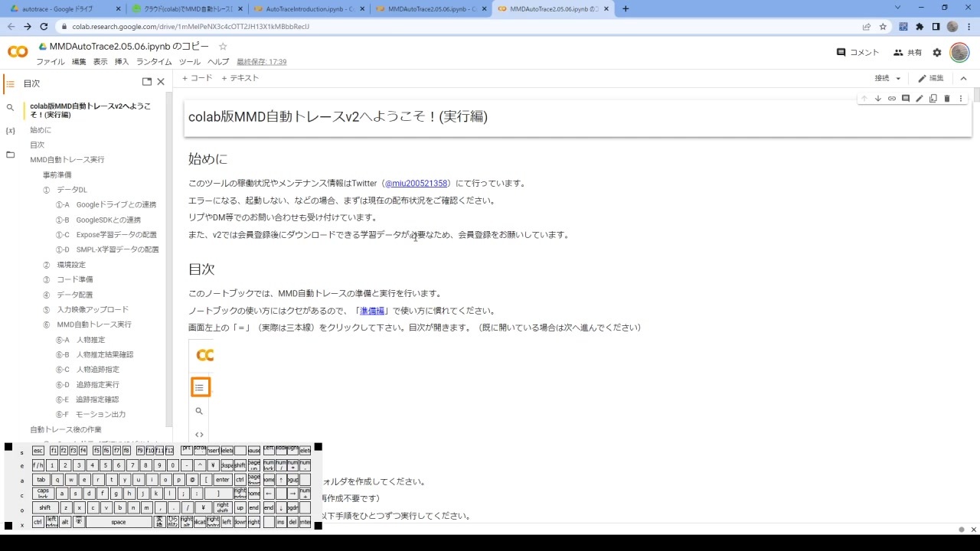Screen dimensions: 980x551
Task: Bookmark this page with the star icon
Action: [883, 26]
